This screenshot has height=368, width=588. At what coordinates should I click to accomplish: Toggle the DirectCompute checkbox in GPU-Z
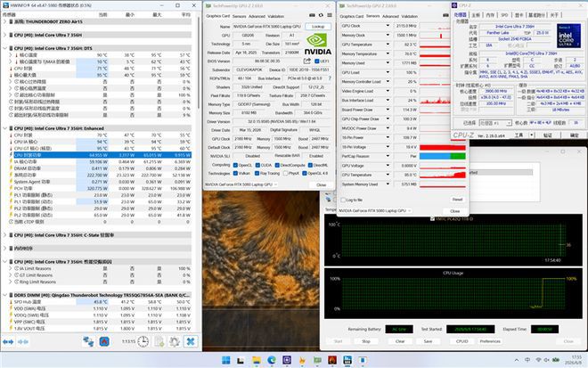277,165
